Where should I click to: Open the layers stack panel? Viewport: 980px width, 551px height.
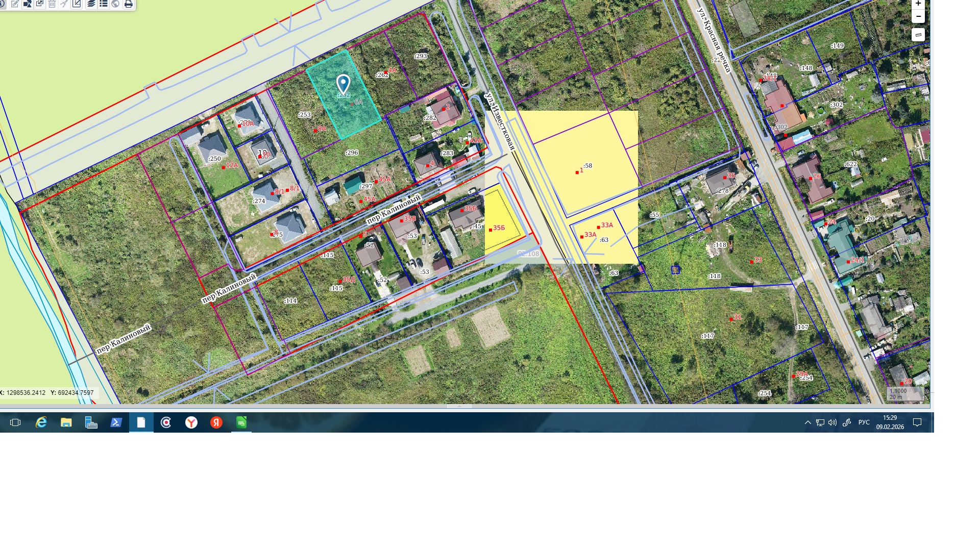(91, 4)
